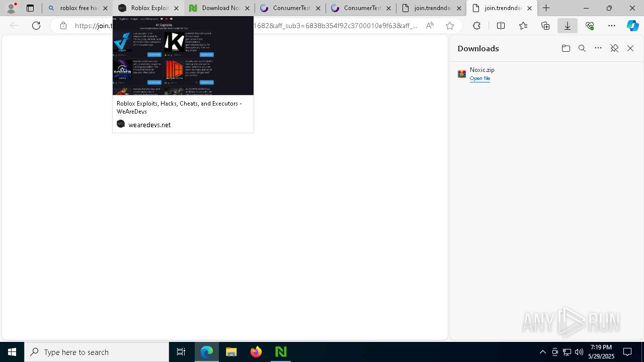Close the active join.trendndai tab

529,8
